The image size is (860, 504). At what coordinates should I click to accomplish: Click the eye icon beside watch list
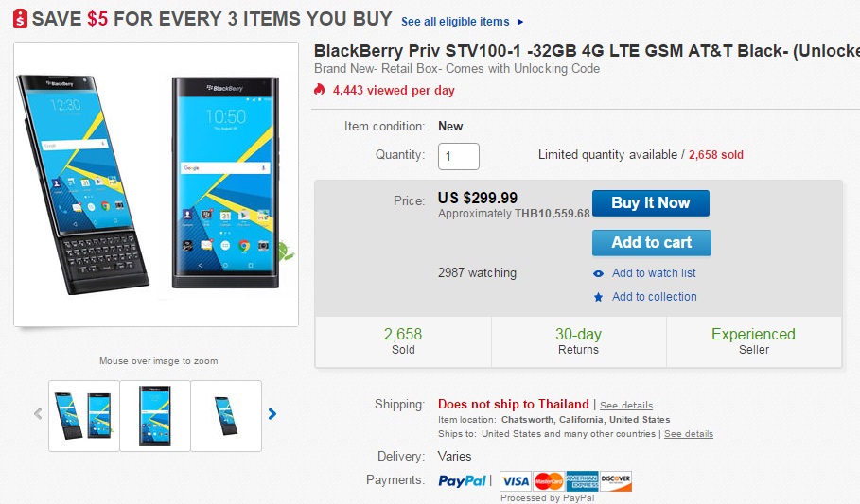pyautogui.click(x=598, y=273)
